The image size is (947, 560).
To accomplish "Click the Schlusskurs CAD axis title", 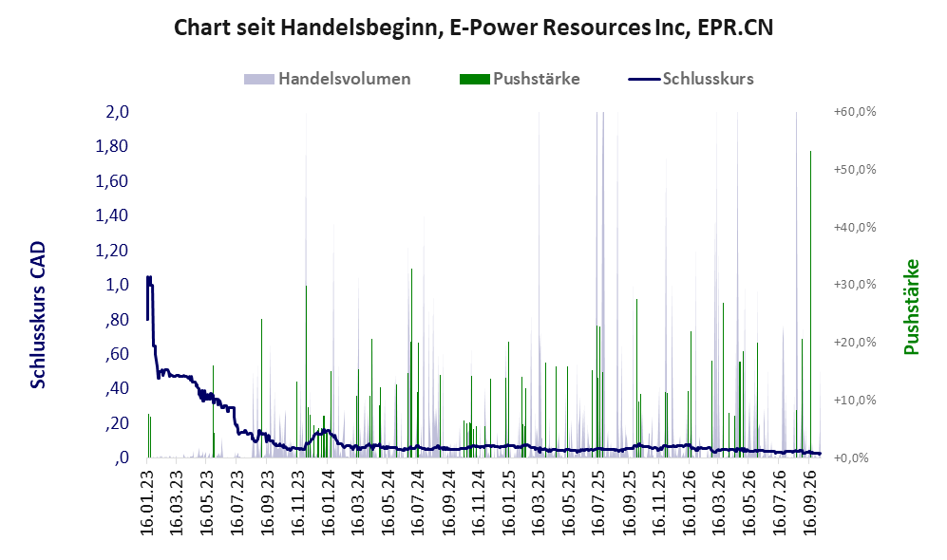I will click(38, 314).
